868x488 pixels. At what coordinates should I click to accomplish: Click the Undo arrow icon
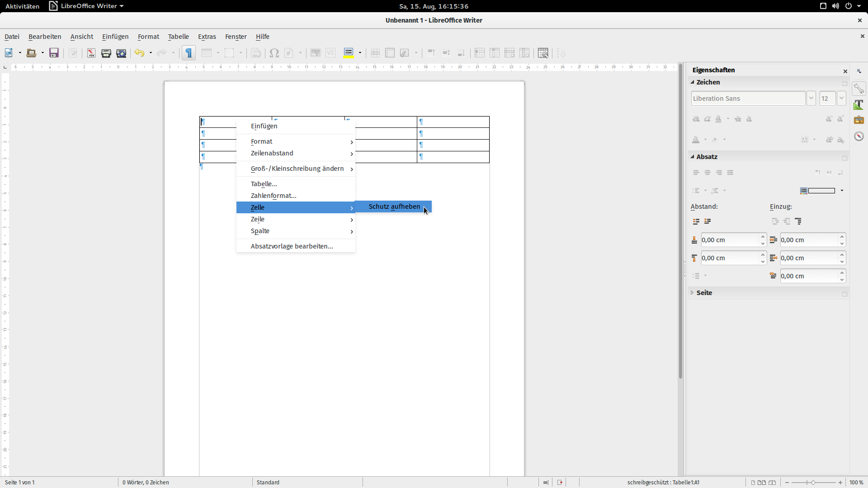[139, 53]
